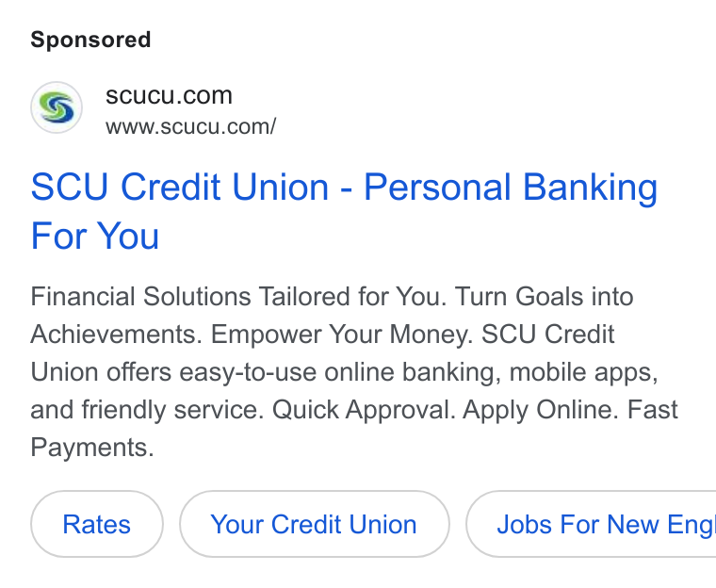Click the ad description paragraph text
Viewport: 716px width, 588px height.
pyautogui.click(x=354, y=372)
